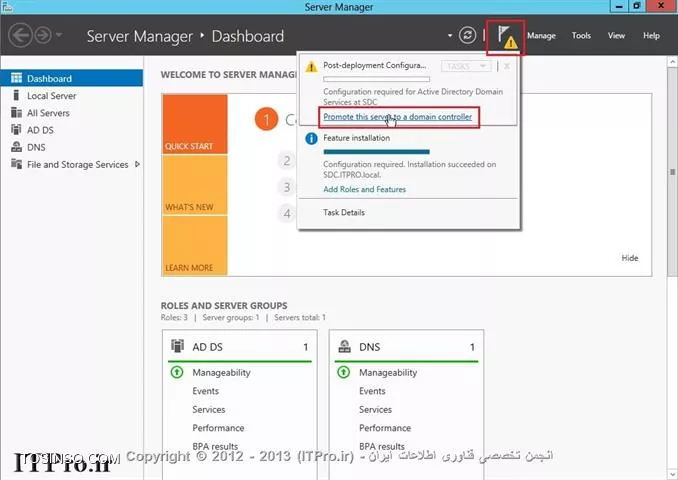Screen dimensions: 678x480
Task: Open the Tools menu
Action: [581, 35]
